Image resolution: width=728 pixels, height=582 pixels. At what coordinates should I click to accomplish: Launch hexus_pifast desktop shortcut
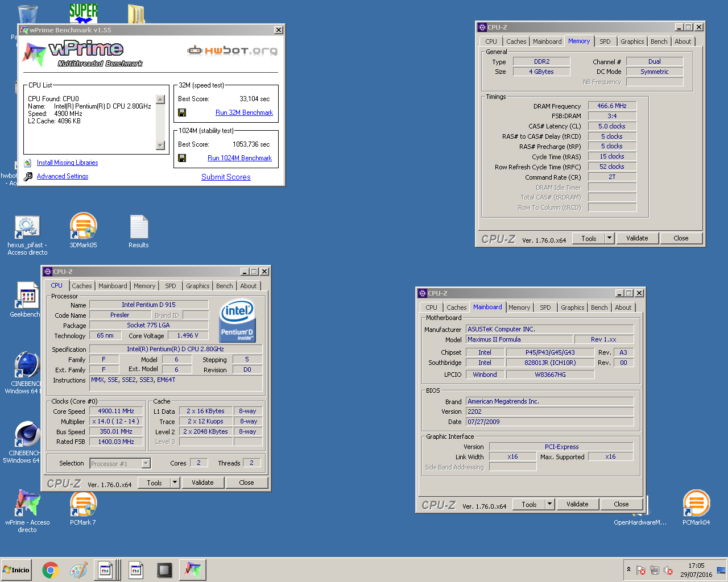click(x=27, y=235)
